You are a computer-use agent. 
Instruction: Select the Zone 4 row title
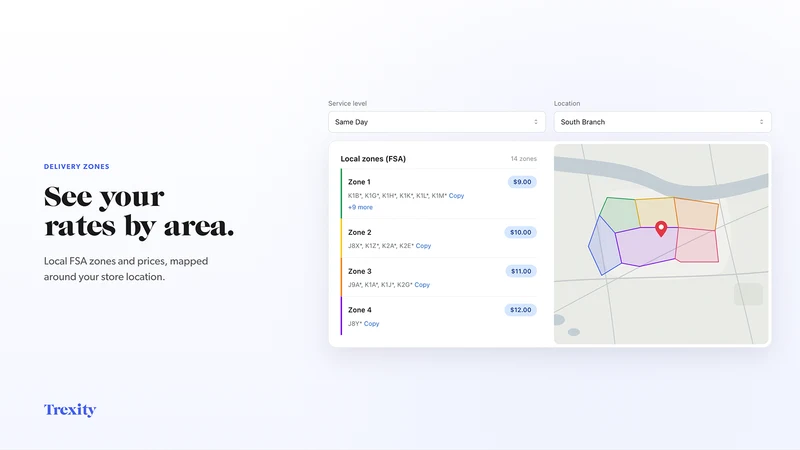pos(360,310)
